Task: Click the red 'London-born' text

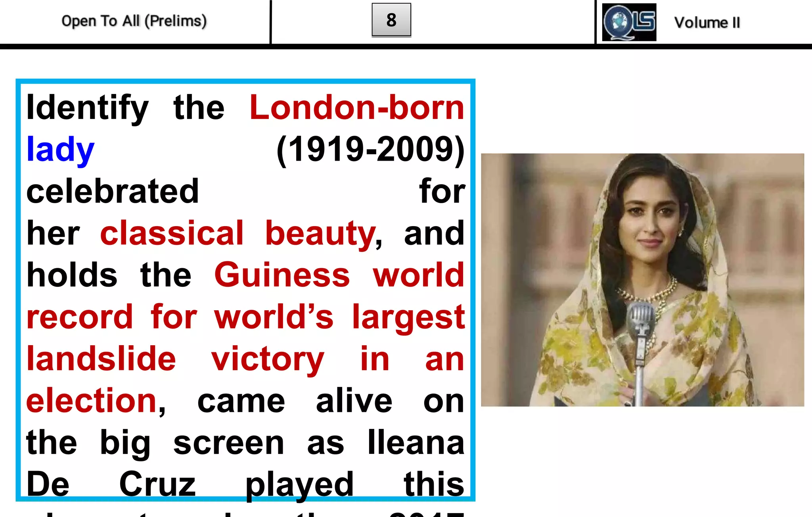Action: click(x=357, y=107)
